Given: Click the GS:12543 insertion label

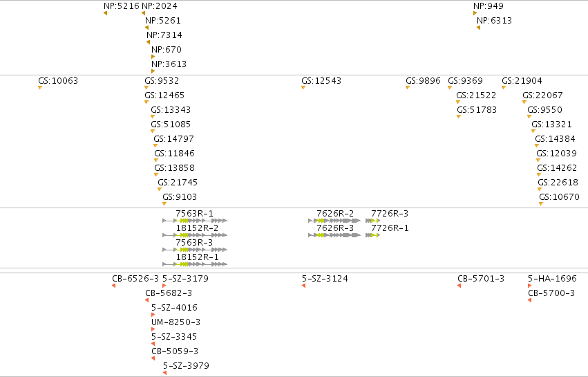Looking at the screenshot, I should coord(321,81).
